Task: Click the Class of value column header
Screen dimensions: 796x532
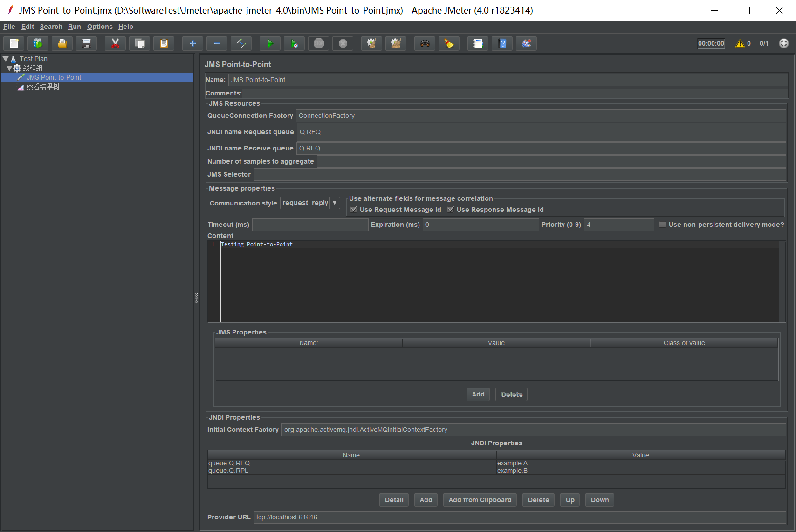Action: click(x=684, y=343)
